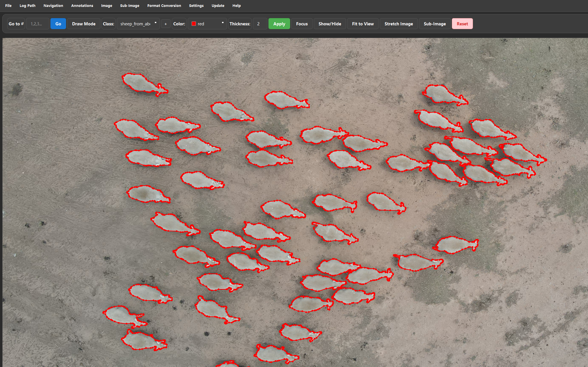Toggle Show/Hide for annotations
Screen dimensions: 588x367
[x=330, y=24]
